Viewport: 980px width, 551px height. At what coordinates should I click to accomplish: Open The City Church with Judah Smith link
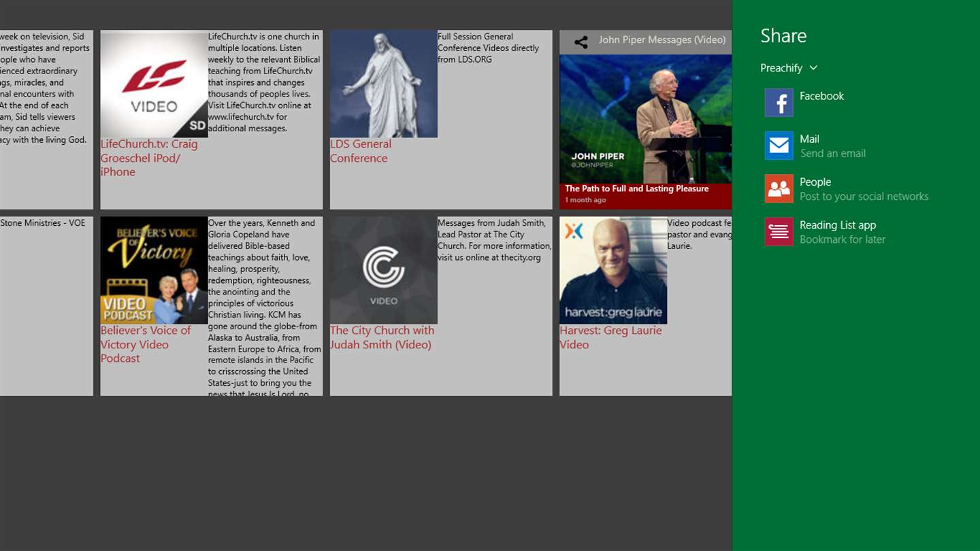382,337
